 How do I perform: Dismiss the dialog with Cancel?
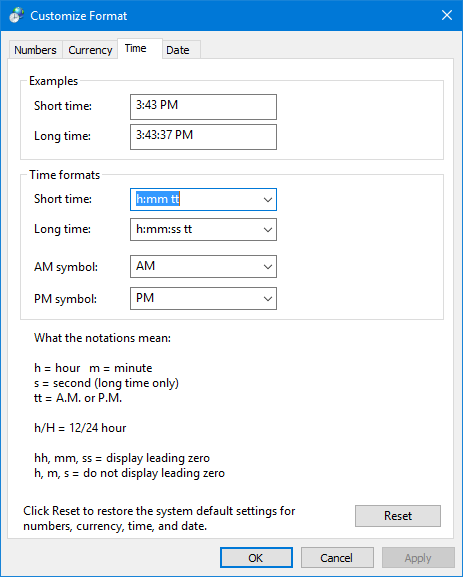[x=337, y=557]
